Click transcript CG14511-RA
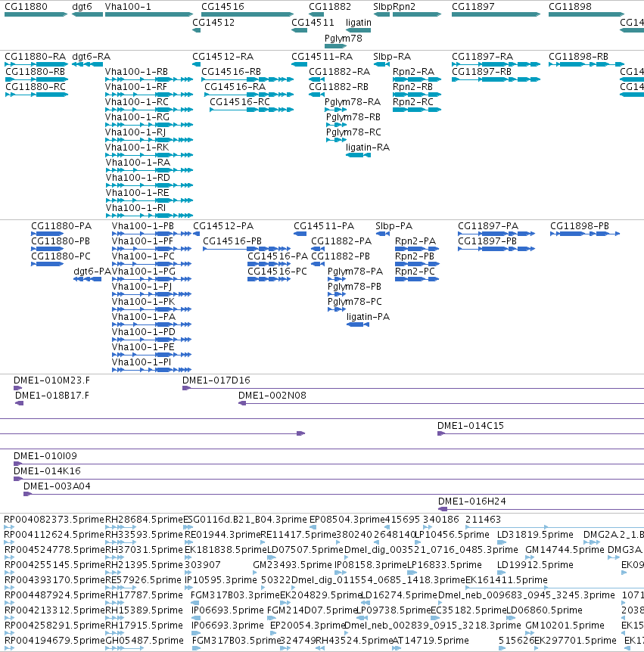Image resolution: width=644 pixels, height=652 pixels. pos(322,57)
